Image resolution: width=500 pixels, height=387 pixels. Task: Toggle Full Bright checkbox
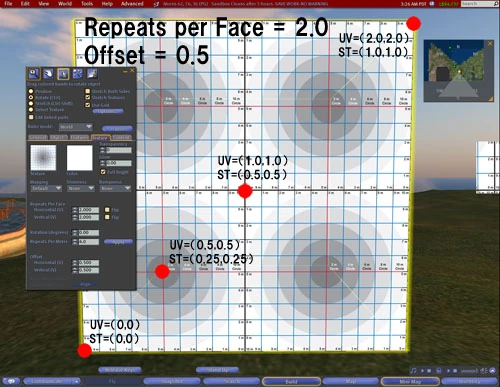tap(103, 172)
